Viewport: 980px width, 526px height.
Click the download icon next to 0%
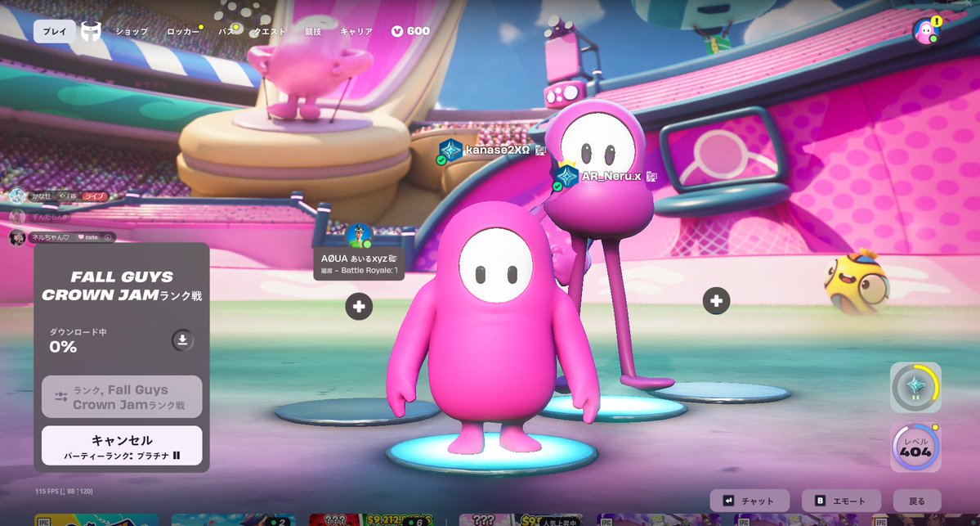(182, 340)
